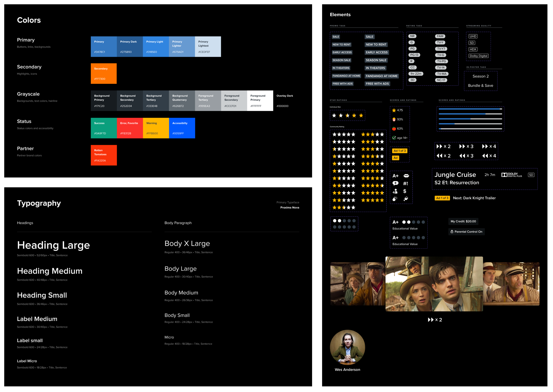The height and width of the screenshot is (392, 553).
Task: Pick the Rotten Tomatoes #FA320A swatch
Action: tap(104, 155)
